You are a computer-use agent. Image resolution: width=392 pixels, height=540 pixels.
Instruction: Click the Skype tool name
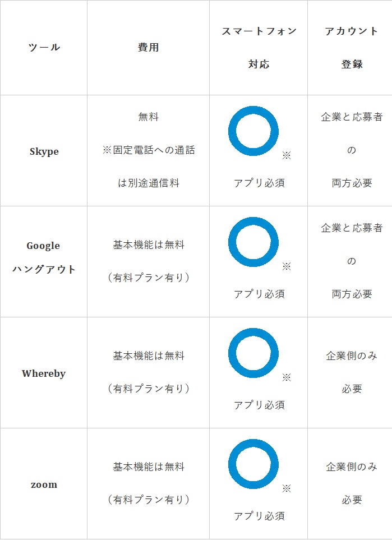[x=44, y=151]
